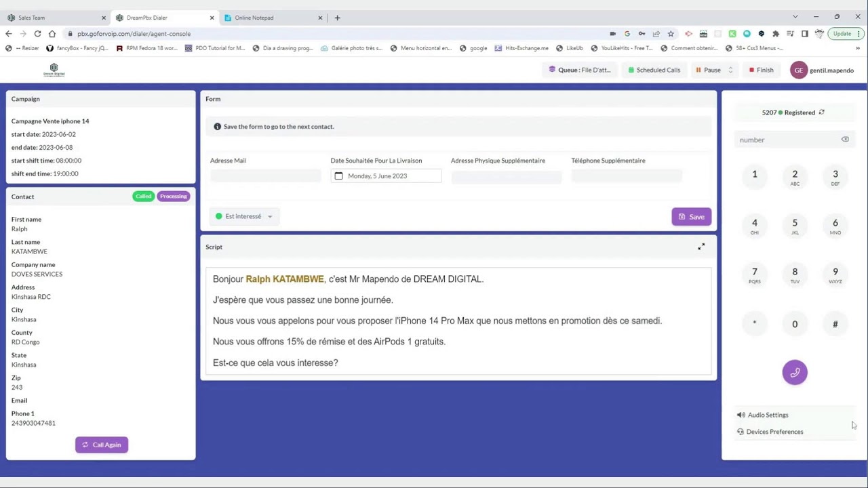The image size is (868, 488).
Task: Click the refresh icon next to Registered
Action: pyautogui.click(x=822, y=113)
